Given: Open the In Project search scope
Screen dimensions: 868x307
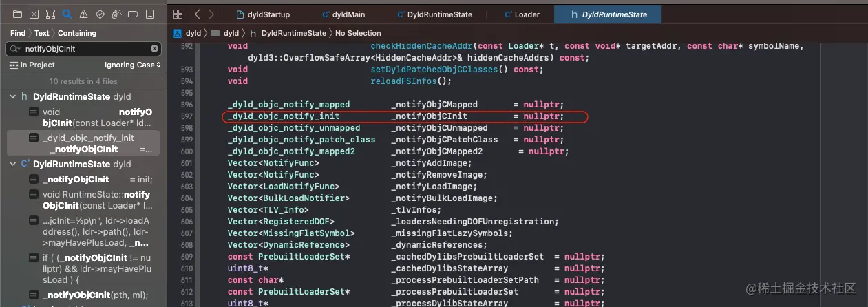Looking at the screenshot, I should tap(32, 65).
